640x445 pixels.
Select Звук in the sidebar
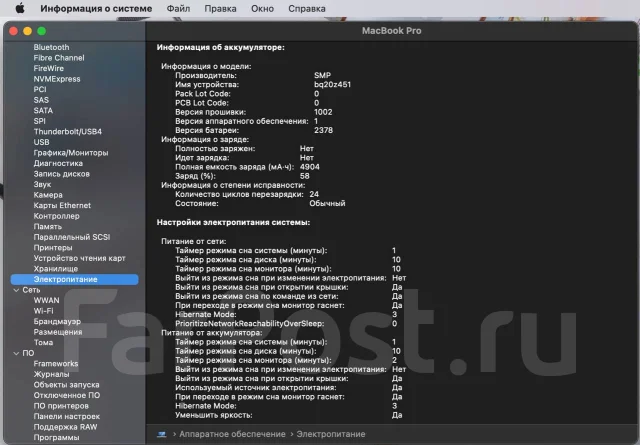coord(42,185)
